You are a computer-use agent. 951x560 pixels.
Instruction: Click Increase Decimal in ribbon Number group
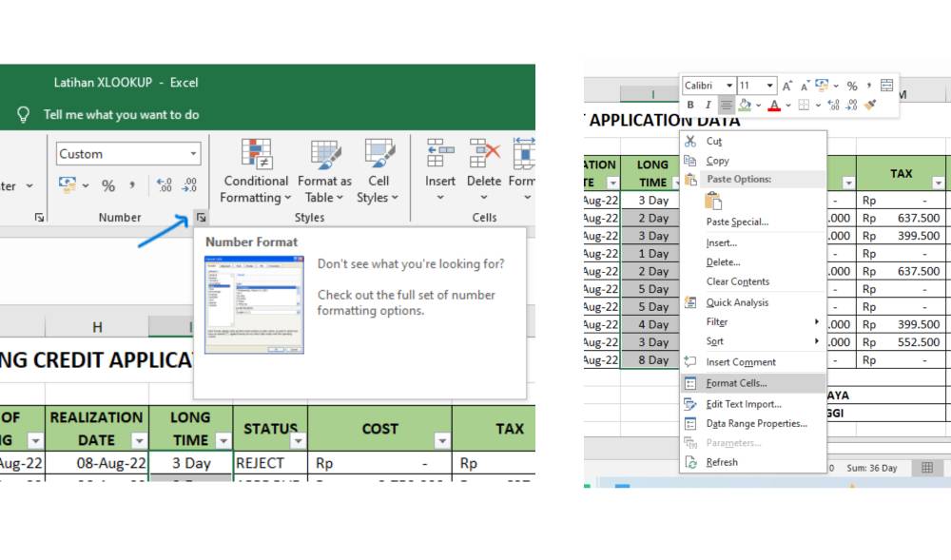point(164,184)
